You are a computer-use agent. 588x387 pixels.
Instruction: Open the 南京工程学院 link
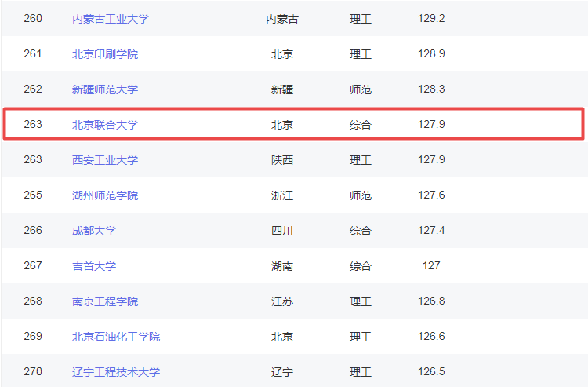point(105,301)
